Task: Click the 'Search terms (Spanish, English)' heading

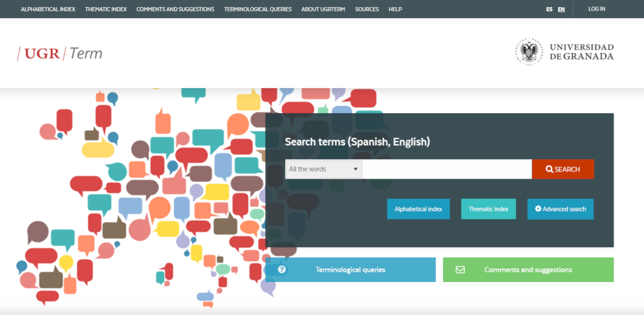Action: [x=358, y=142]
